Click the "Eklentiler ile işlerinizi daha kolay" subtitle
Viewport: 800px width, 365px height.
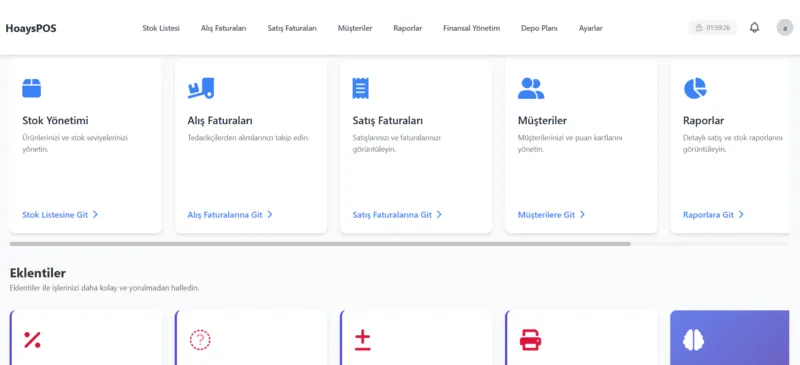click(x=104, y=288)
